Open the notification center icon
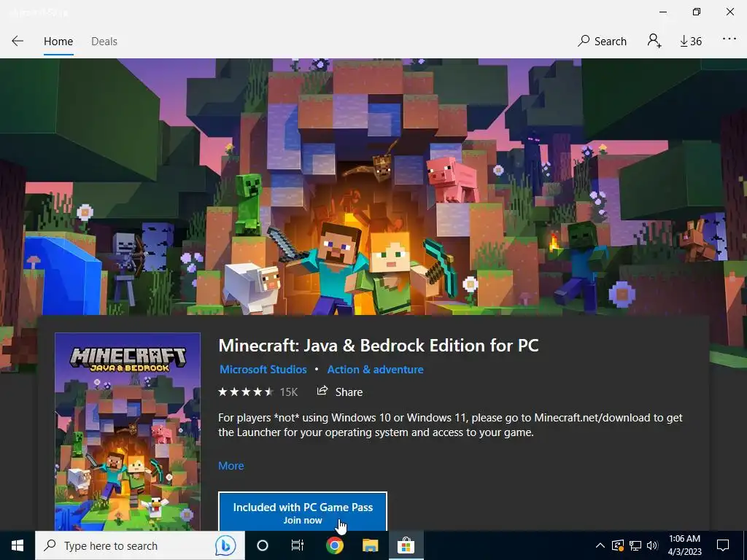Screen dimensions: 747x560 point(723,545)
